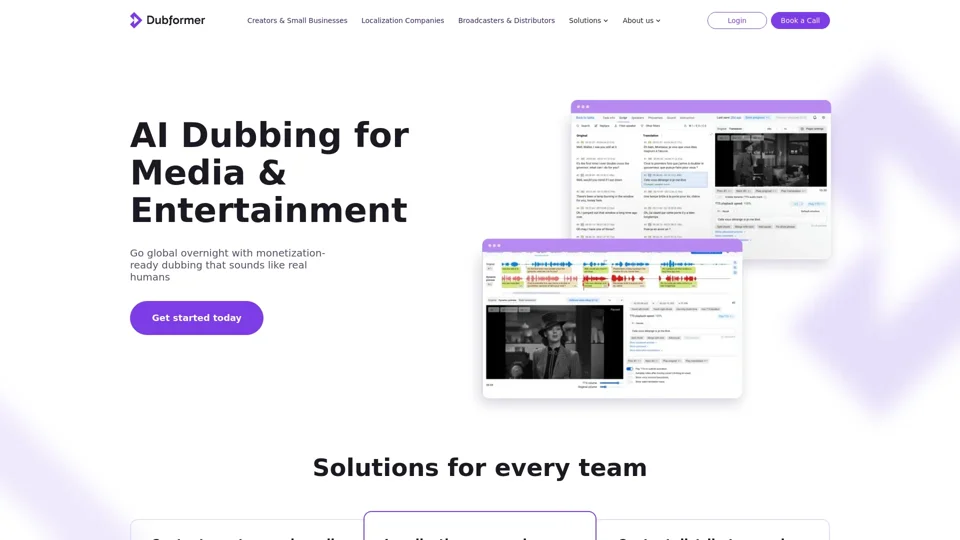Click the AI Dubbing for Media heading
This screenshot has height=540, width=960.
tap(269, 173)
